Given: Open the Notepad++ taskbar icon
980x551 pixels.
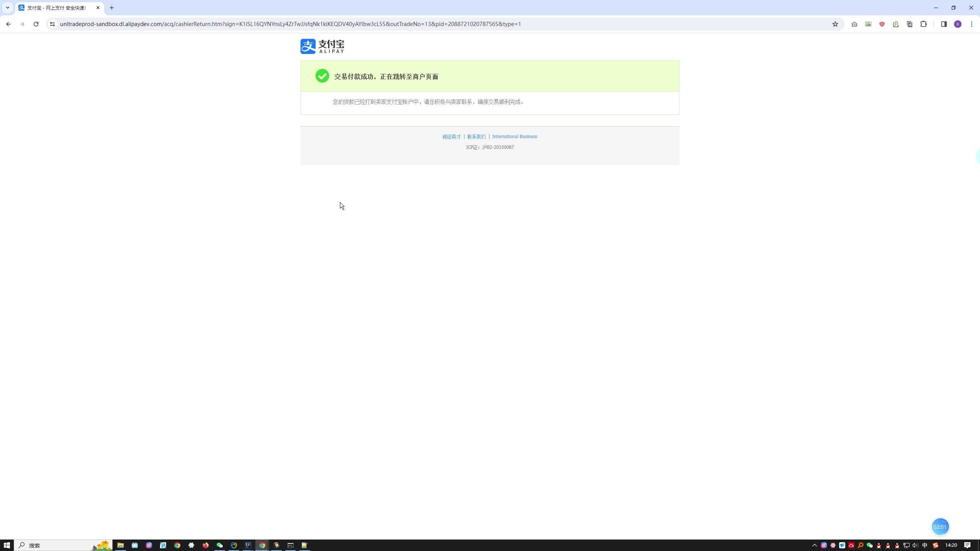Looking at the screenshot, I should (x=305, y=545).
